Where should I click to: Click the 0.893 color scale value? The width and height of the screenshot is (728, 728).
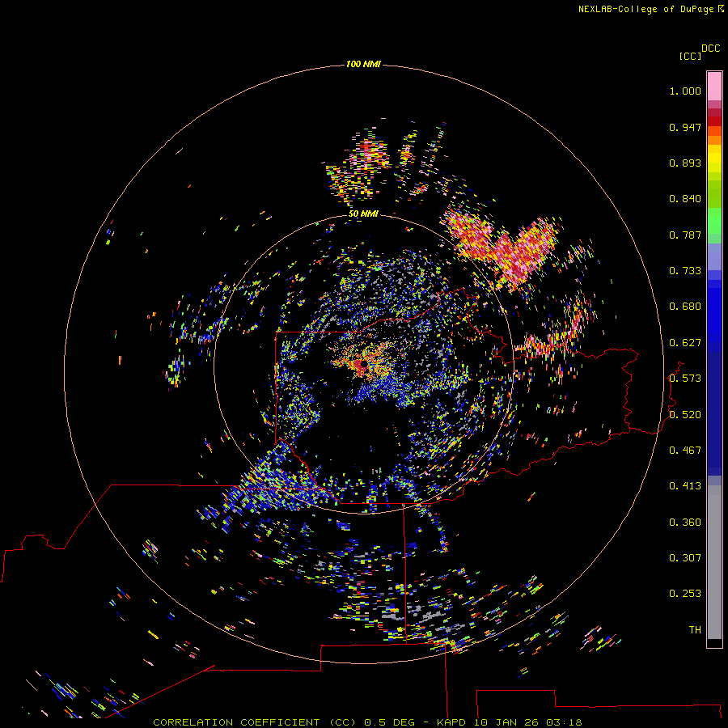click(685, 163)
